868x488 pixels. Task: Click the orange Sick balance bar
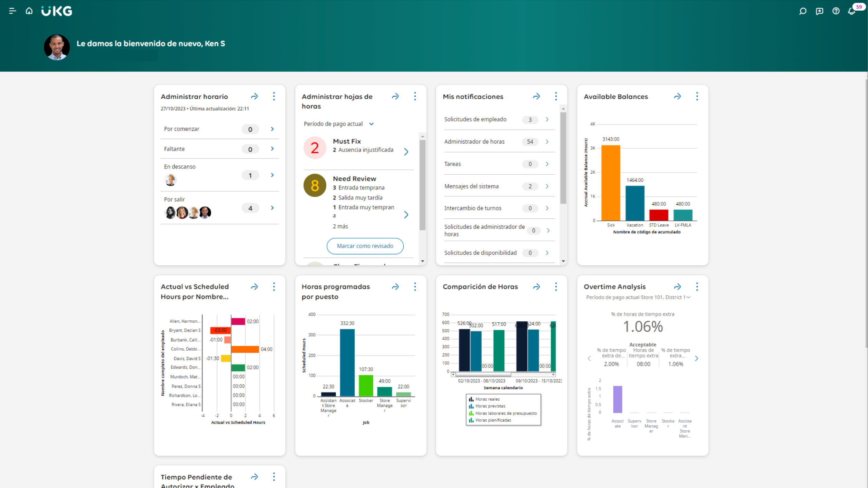point(610,183)
